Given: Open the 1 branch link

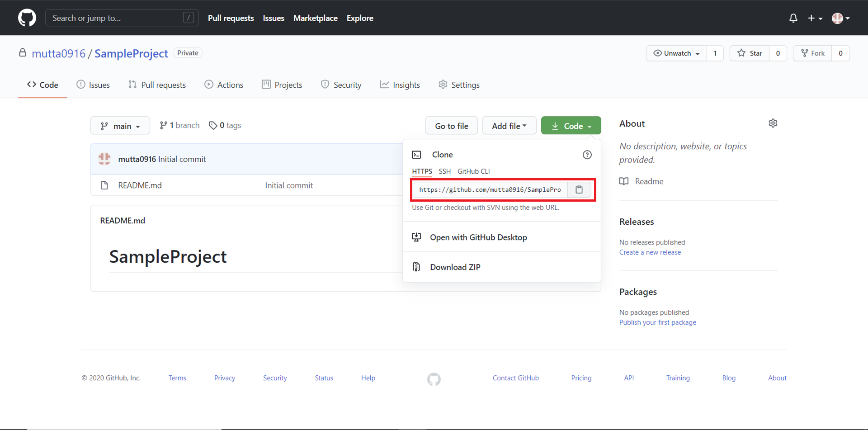Looking at the screenshot, I should [x=179, y=125].
